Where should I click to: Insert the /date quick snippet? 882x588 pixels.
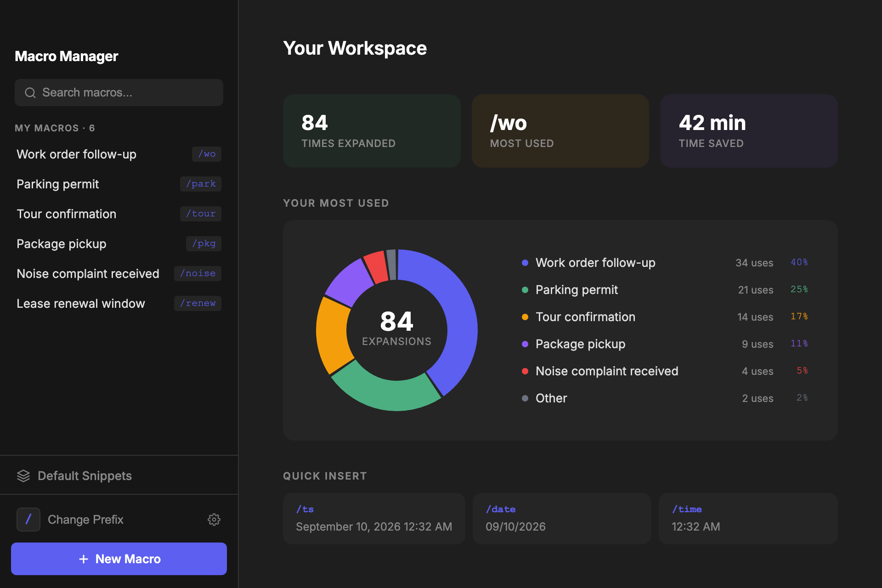pyautogui.click(x=562, y=519)
